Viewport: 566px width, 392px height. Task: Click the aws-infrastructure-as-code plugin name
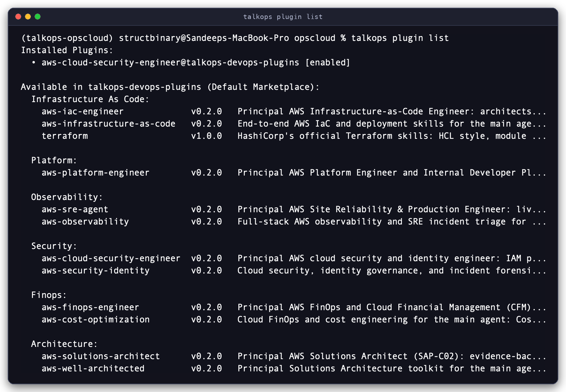[x=108, y=124]
